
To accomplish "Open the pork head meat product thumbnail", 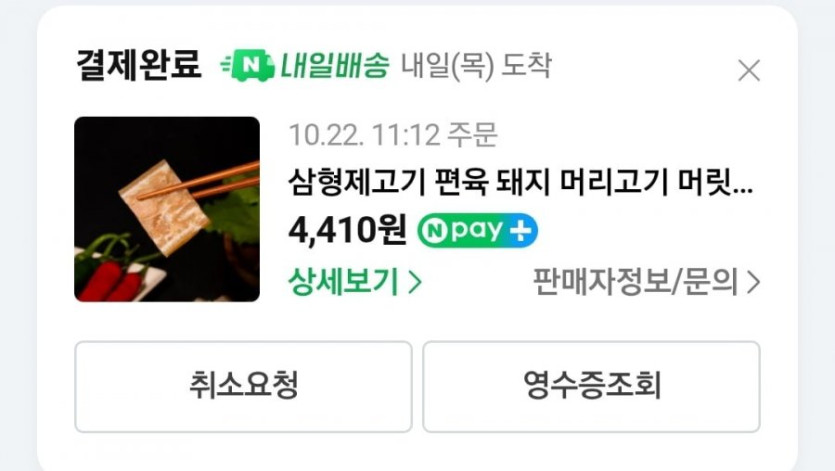I will click(167, 209).
